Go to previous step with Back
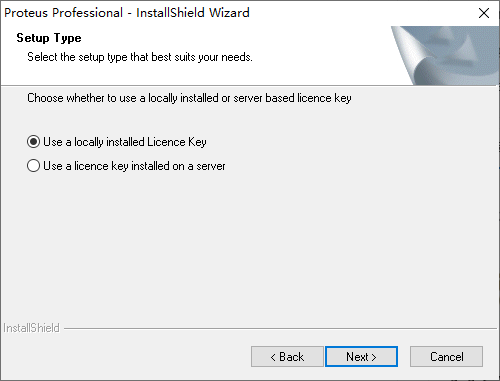Screen dimensions: 500x381 click(287, 357)
